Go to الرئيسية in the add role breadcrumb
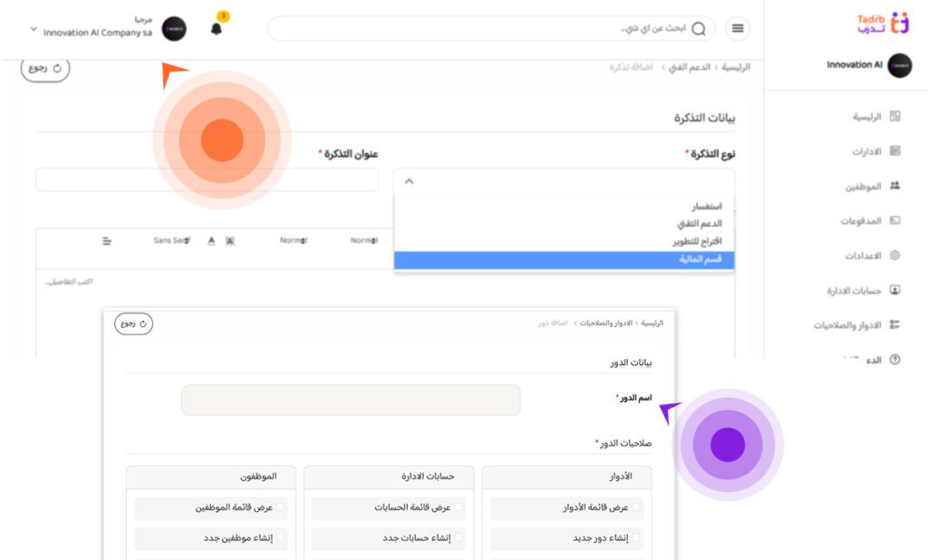Viewport: 928px width, 560px height. pyautogui.click(x=652, y=323)
